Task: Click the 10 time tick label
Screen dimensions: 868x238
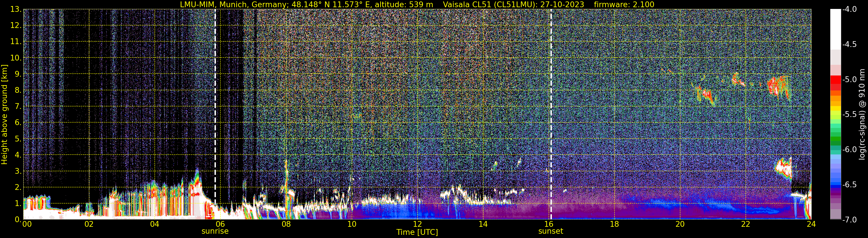Action: 352,224
